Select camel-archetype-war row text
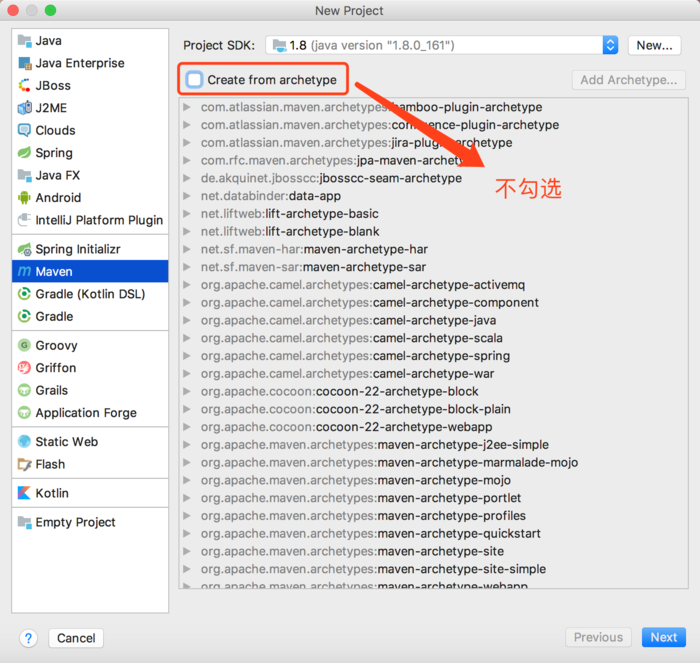 [347, 374]
